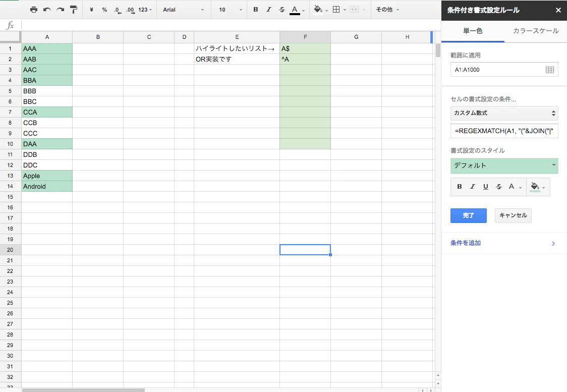567x392 pixels.
Task: Select the column A header
Action: click(x=47, y=37)
